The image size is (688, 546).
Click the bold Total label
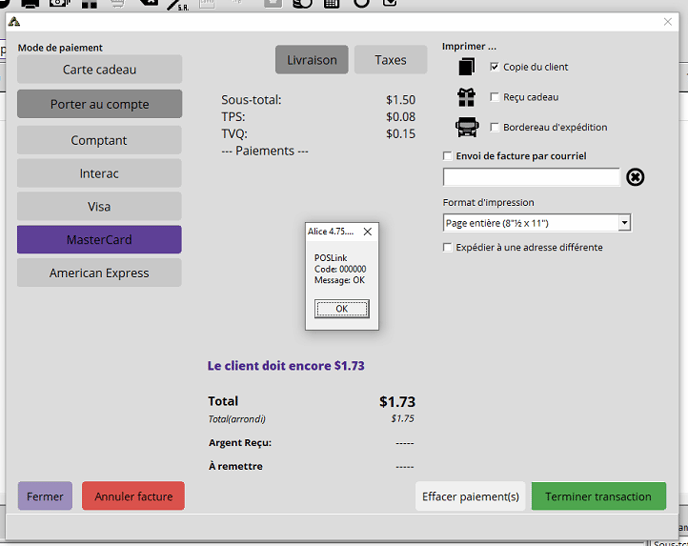[x=223, y=401]
